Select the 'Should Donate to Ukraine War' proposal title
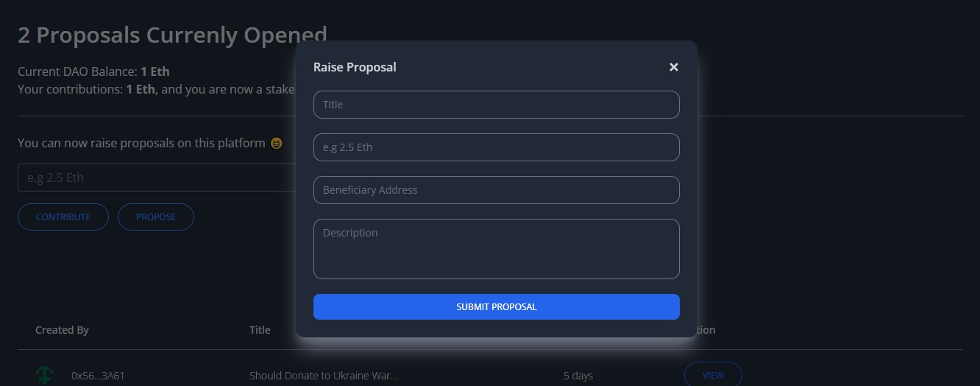 tap(323, 376)
